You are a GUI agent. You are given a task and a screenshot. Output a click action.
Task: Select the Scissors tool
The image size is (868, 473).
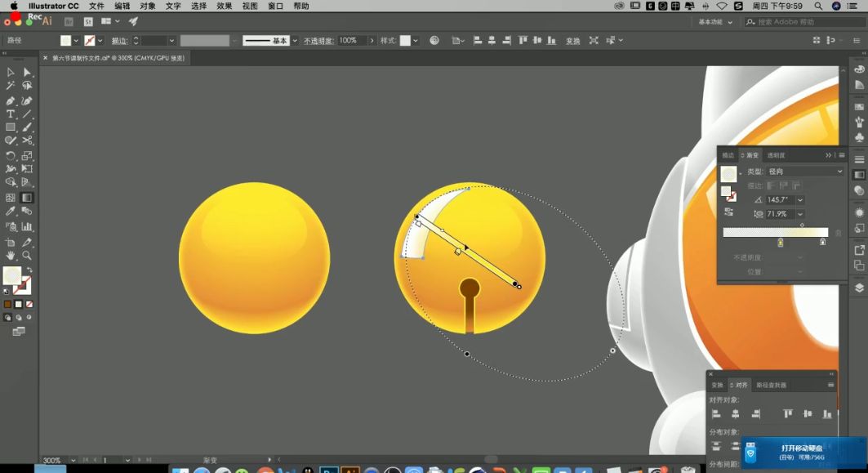point(27,141)
